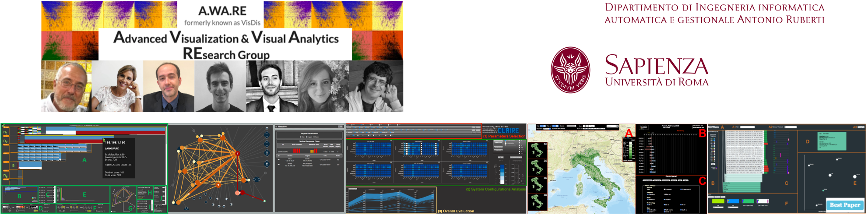Toggle the Critical severity option in views settings
The image size is (868, 215).
coord(648,194)
